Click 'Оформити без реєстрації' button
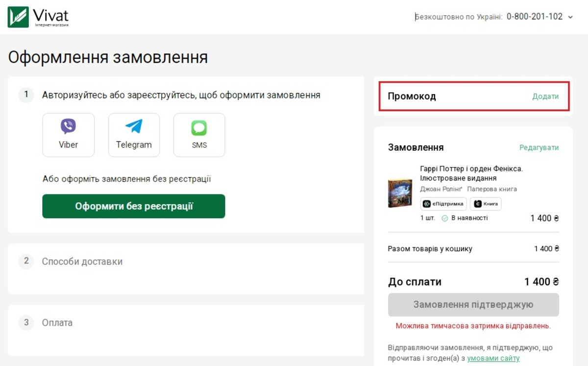This screenshot has height=366, width=588. pos(134,207)
